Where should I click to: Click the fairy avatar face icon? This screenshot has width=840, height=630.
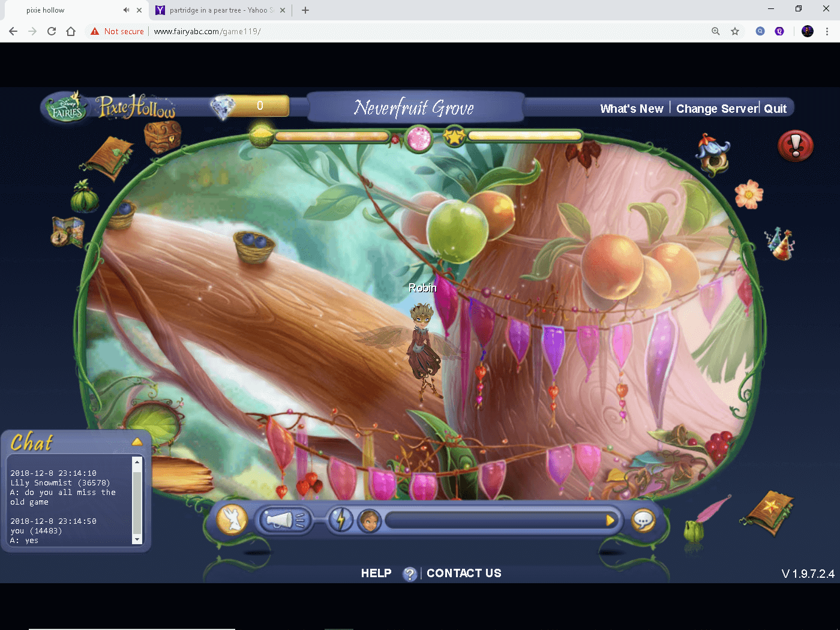[370, 520]
